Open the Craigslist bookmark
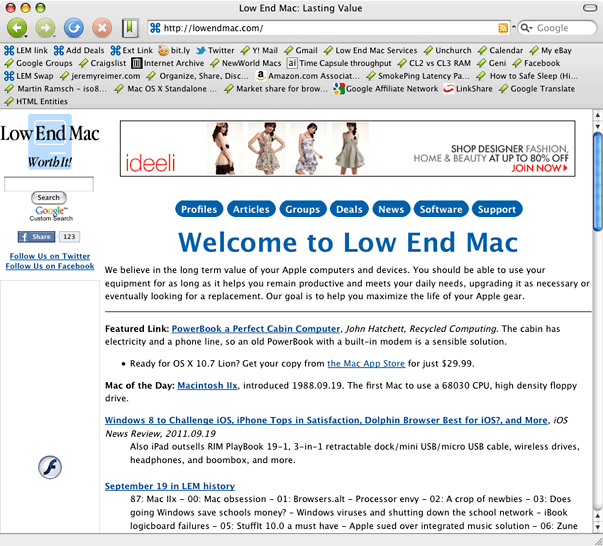This screenshot has width=603, height=546. point(102,63)
